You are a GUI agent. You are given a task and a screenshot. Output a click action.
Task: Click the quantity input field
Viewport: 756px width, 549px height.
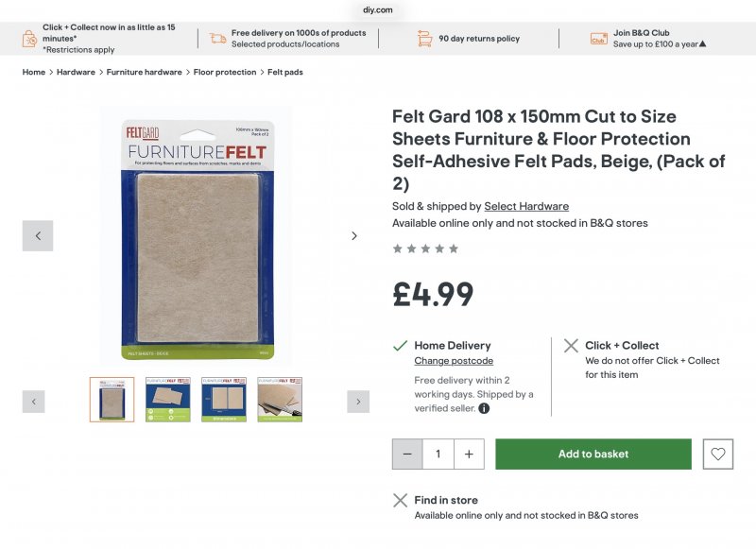pos(438,455)
